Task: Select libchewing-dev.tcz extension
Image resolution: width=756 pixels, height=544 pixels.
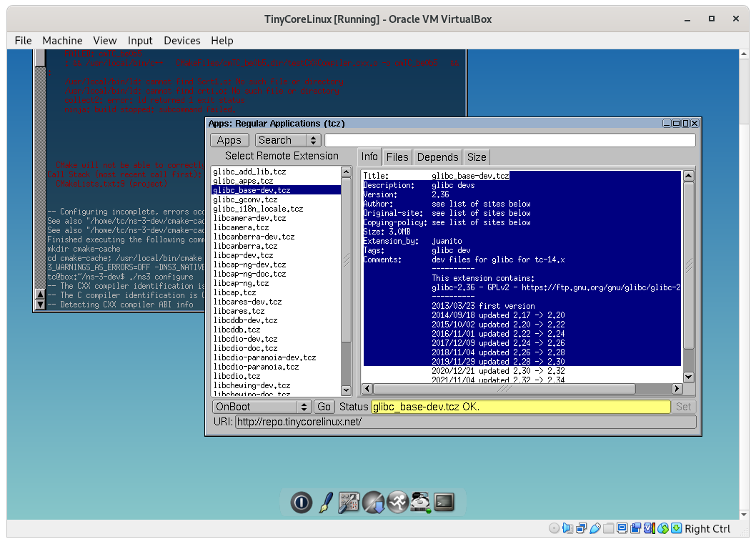Action: 276,385
